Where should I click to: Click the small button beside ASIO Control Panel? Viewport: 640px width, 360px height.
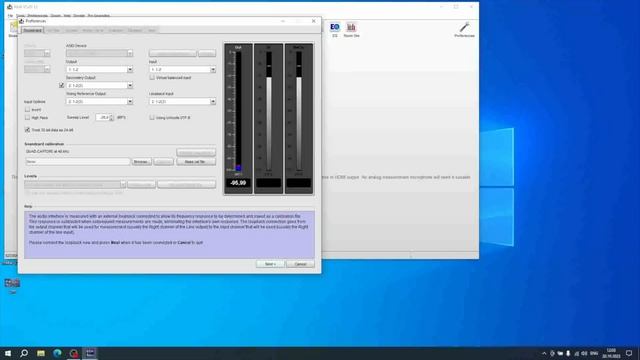pos(207,53)
